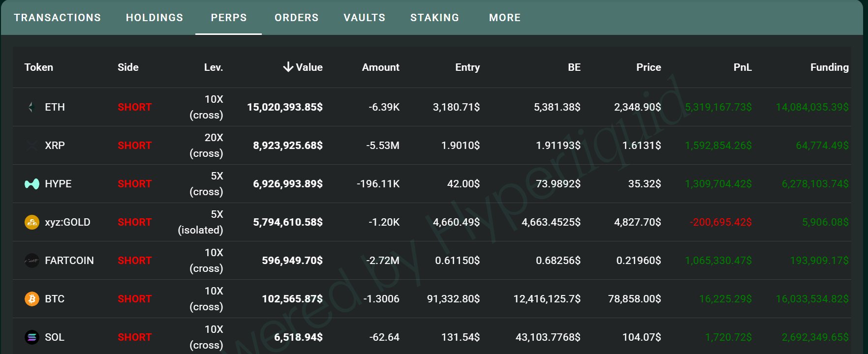Open the HOLDINGS tab
The width and height of the screenshot is (868, 354).
(x=155, y=18)
